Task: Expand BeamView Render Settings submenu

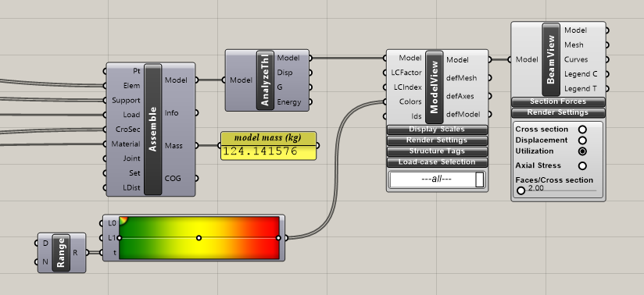Action: 558,112
